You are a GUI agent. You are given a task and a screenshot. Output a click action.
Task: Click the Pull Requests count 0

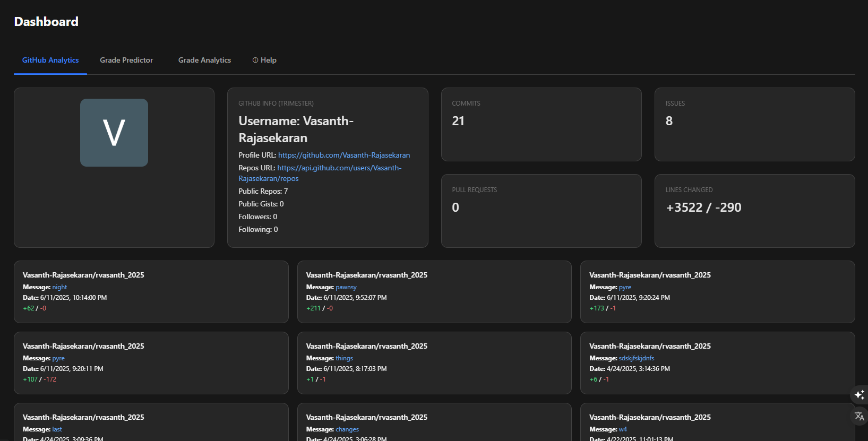[x=456, y=207]
